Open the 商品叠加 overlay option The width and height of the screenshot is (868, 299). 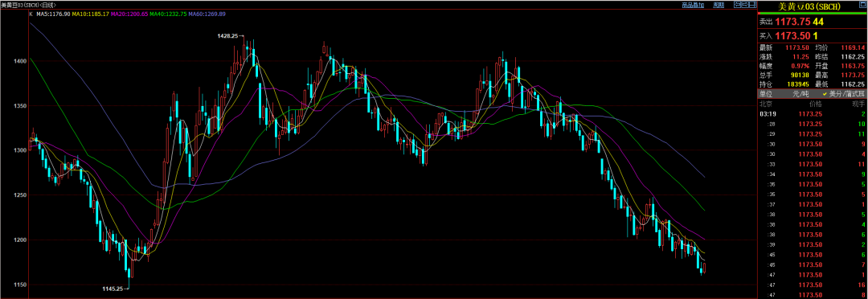coord(693,5)
